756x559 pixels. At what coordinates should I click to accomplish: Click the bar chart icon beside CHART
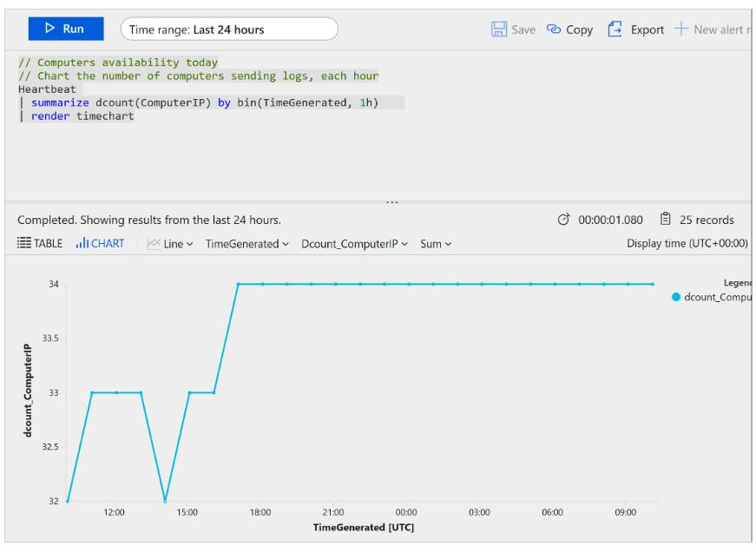point(84,243)
